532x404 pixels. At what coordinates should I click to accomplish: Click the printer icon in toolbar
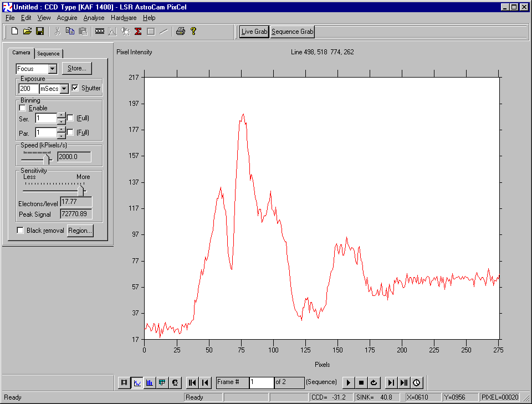pos(180,32)
